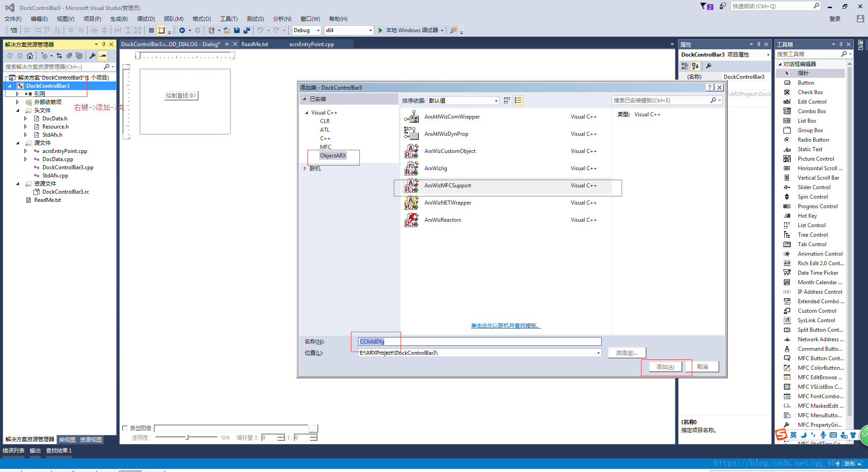
Task: Switch to the acrxEntryPoint.cpp tab
Action: [311, 44]
